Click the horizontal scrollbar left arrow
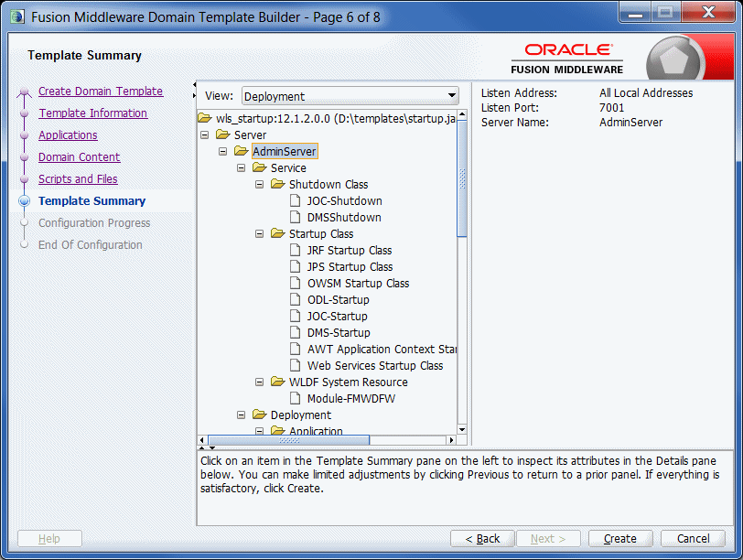 (202, 440)
